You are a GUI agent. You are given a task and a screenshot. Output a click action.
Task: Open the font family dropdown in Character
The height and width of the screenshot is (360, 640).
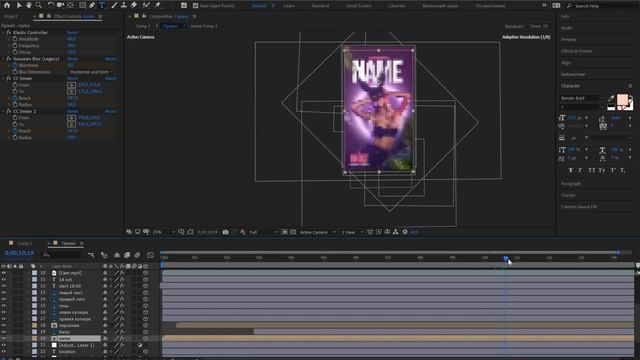pos(582,98)
